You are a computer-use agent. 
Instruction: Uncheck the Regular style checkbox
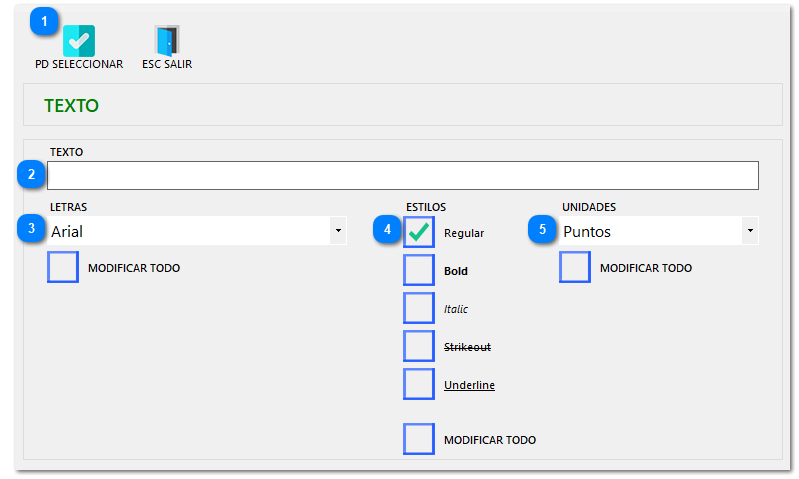(x=419, y=232)
